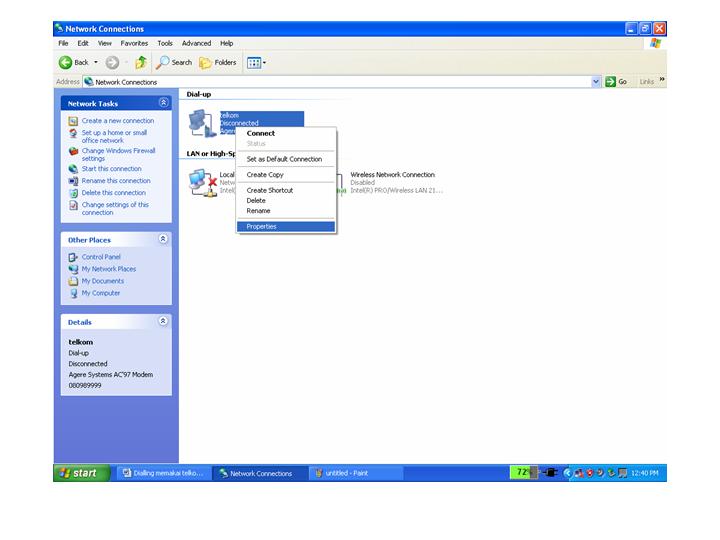
Task: Click Change Windows Firewall settings link
Action: (x=118, y=154)
